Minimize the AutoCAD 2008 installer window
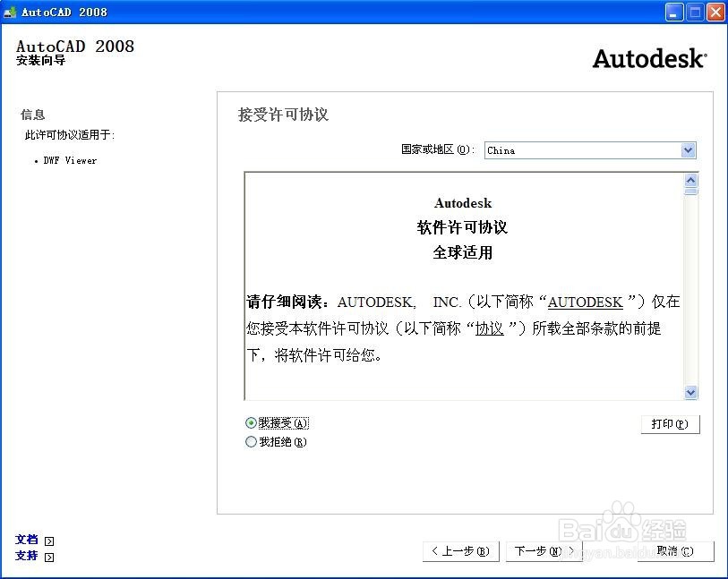Screen dimensions: 728x579 (x=673, y=13)
